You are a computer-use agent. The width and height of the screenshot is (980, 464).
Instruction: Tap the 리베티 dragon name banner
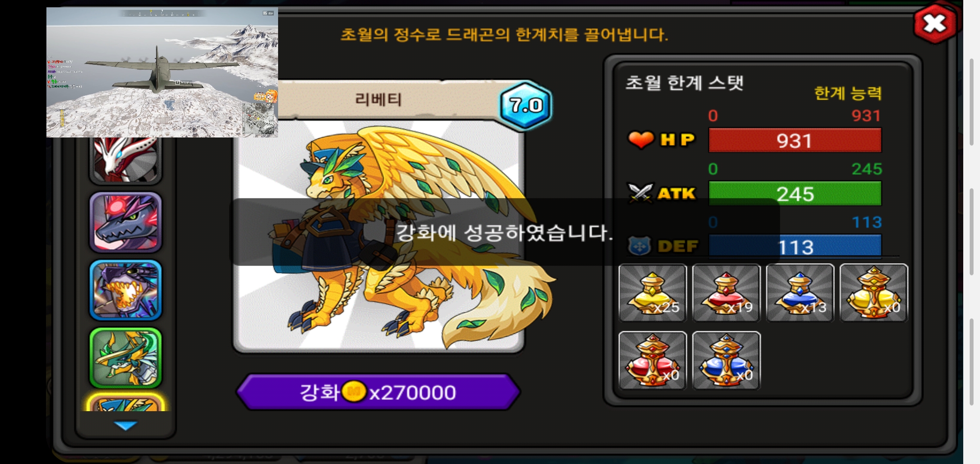tap(378, 100)
